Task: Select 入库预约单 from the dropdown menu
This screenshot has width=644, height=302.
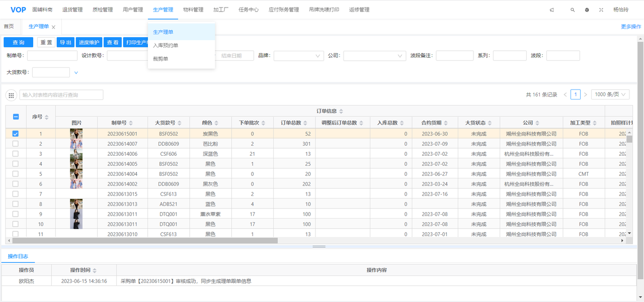Action: click(166, 45)
